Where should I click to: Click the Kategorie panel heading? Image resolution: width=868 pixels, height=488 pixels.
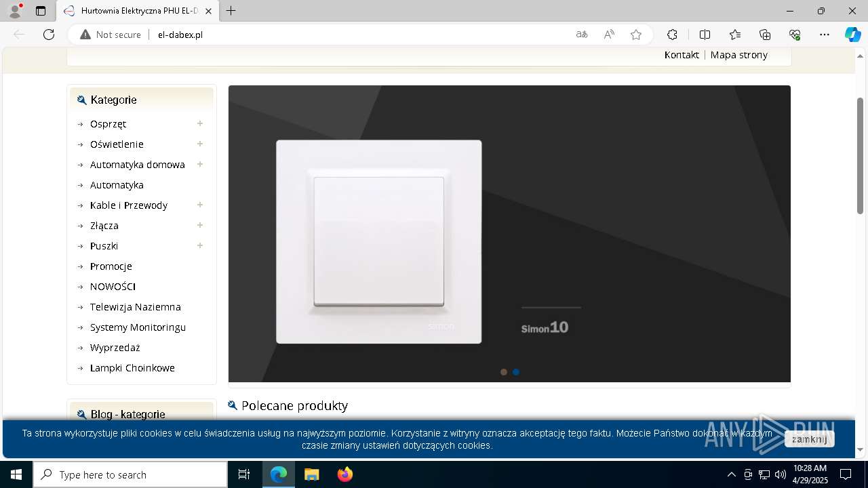click(113, 100)
